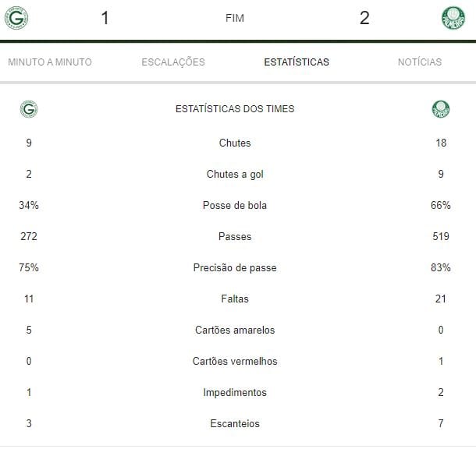This screenshot has width=476, height=456.
Task: Click the Escanteios statistic label
Action: pyautogui.click(x=235, y=424)
